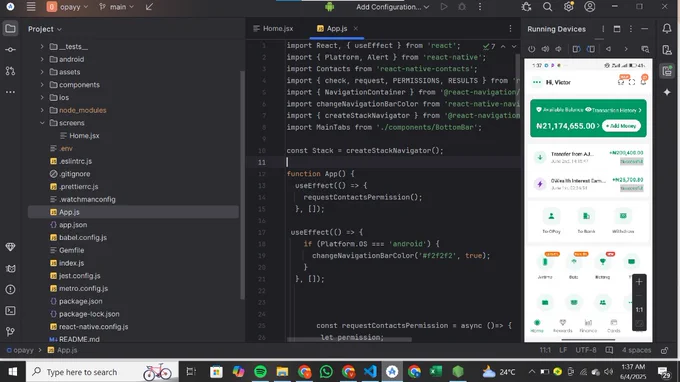Viewport: 680px width, 382px height.
Task: Click the green Android device icon
Action: (330, 7)
